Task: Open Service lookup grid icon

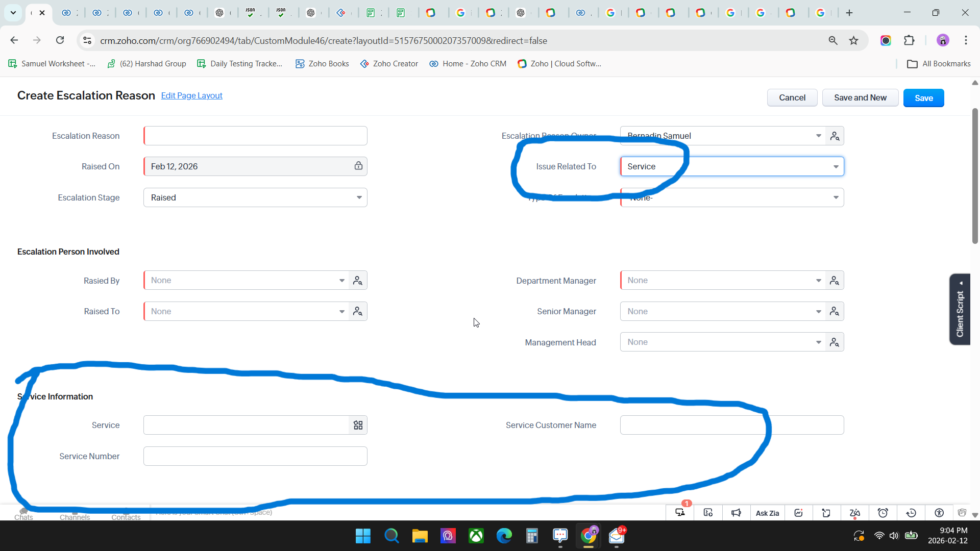Action: coord(358,425)
